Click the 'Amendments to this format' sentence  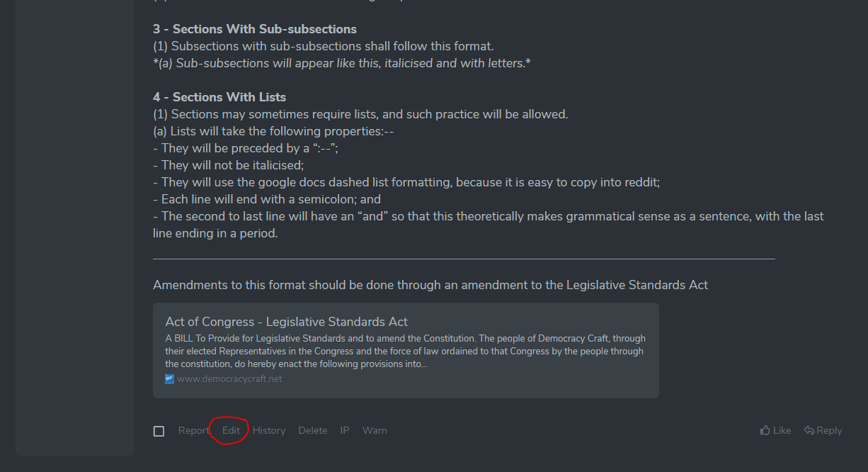pos(430,285)
